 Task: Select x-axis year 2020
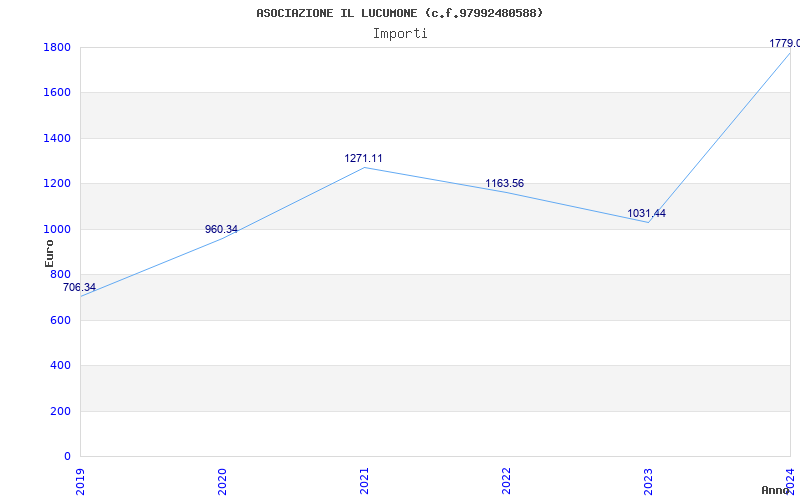pos(222,481)
